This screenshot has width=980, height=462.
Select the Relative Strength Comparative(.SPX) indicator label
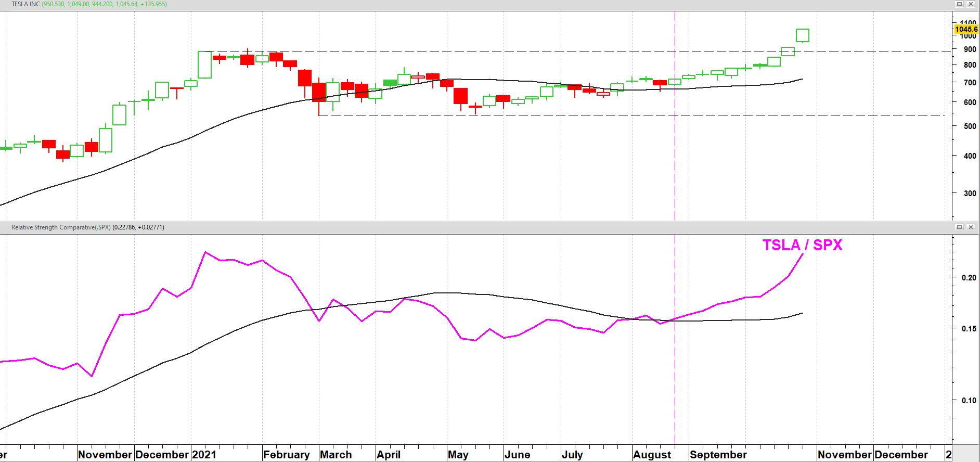[x=61, y=227]
